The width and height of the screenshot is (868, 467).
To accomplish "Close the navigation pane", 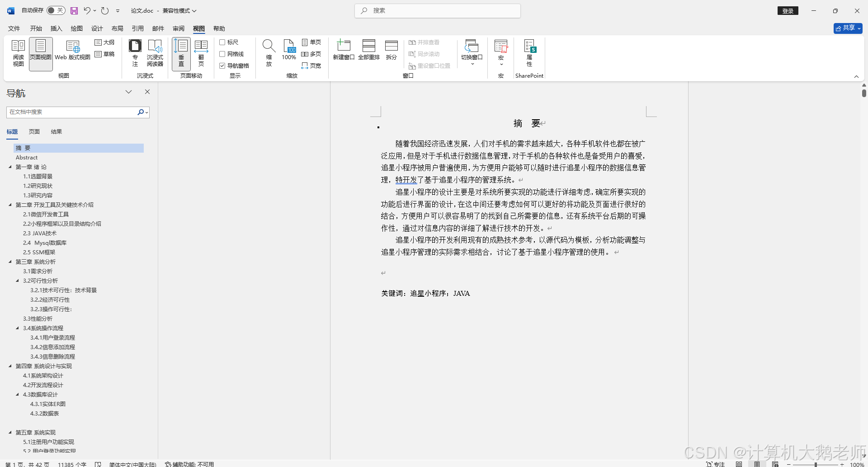I will coord(147,92).
